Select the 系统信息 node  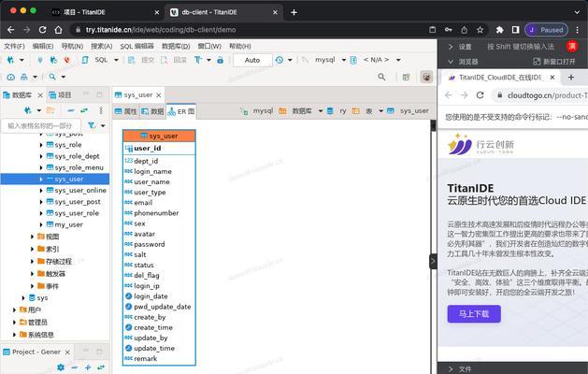[41, 335]
